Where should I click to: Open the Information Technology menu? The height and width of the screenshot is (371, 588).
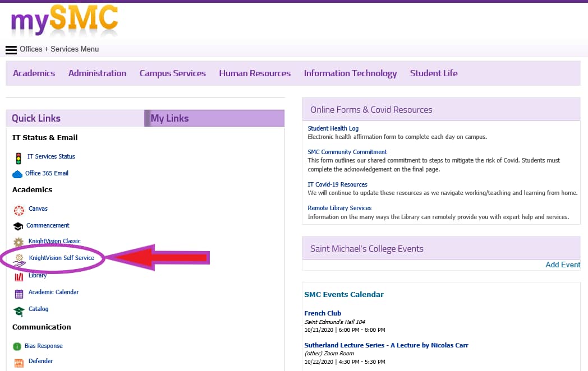[350, 73]
